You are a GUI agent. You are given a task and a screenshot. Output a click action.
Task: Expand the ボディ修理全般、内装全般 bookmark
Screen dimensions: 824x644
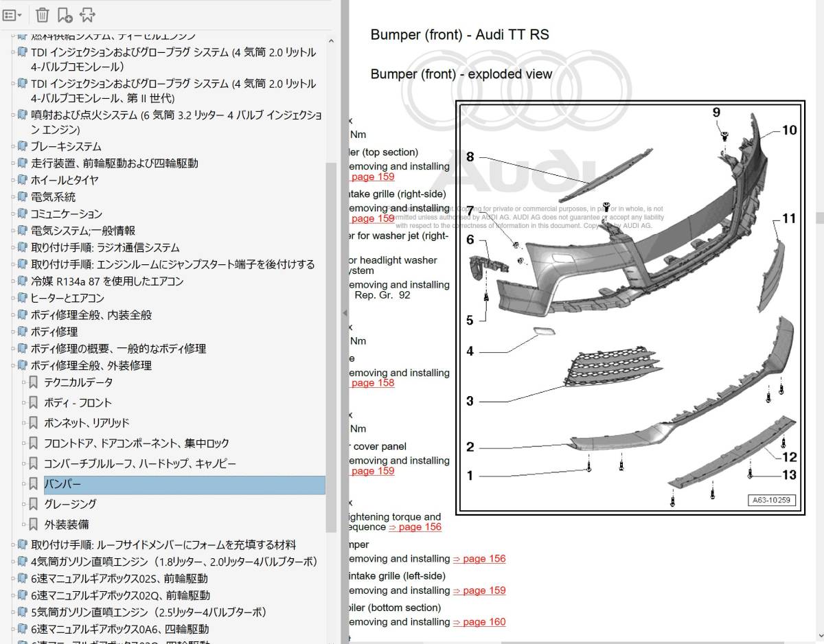[13, 314]
